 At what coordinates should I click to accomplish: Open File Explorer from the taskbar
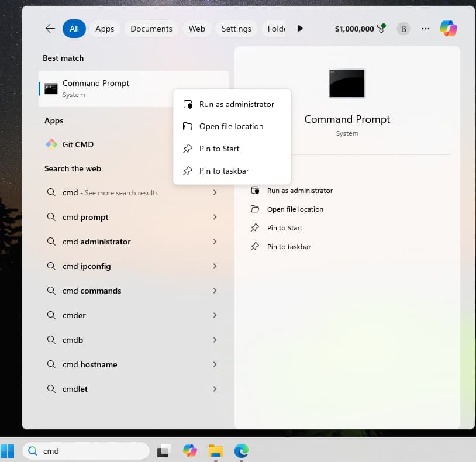click(x=216, y=451)
